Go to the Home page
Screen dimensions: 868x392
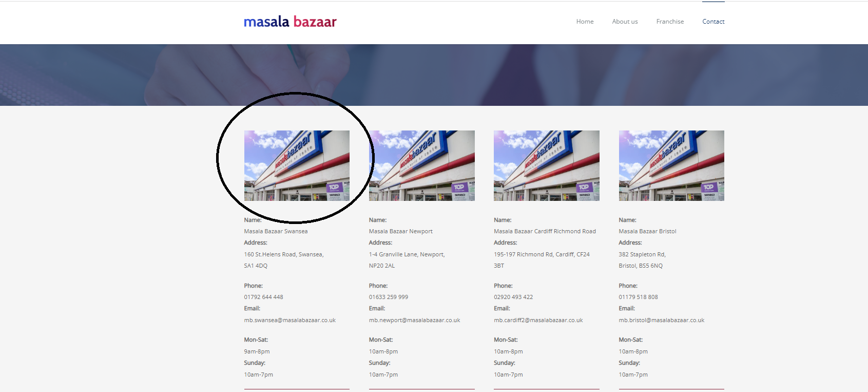click(x=585, y=22)
